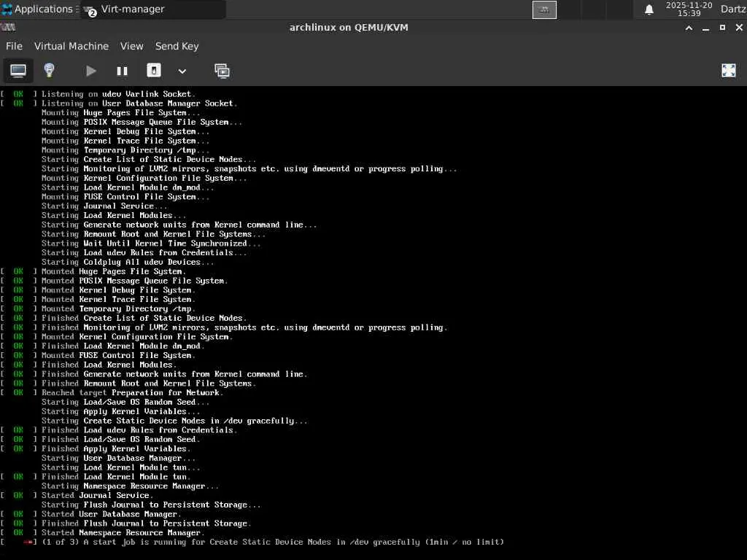Click 'Starting Journal Service' line
Screen dimensions: 747x560
point(104,206)
